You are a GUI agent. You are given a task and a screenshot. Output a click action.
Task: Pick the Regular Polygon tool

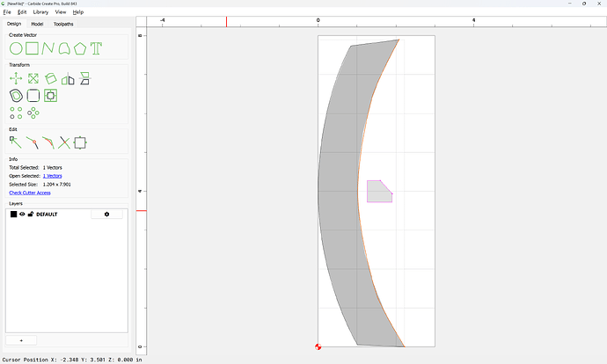(x=80, y=48)
